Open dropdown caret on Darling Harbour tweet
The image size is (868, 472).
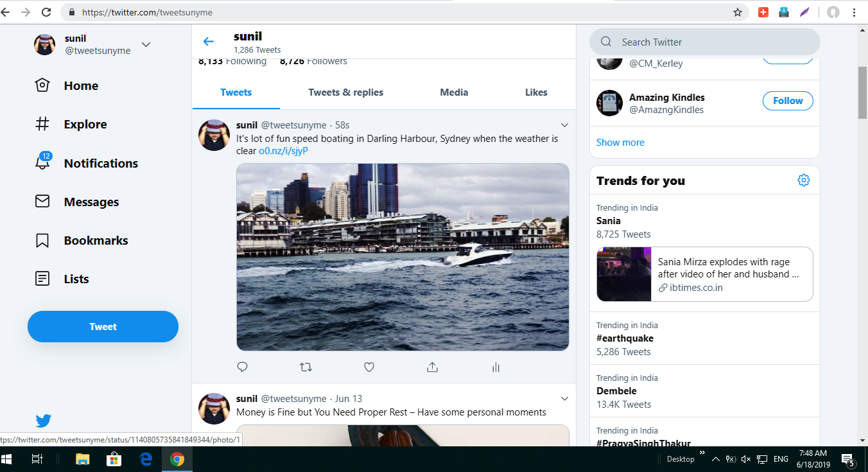564,125
